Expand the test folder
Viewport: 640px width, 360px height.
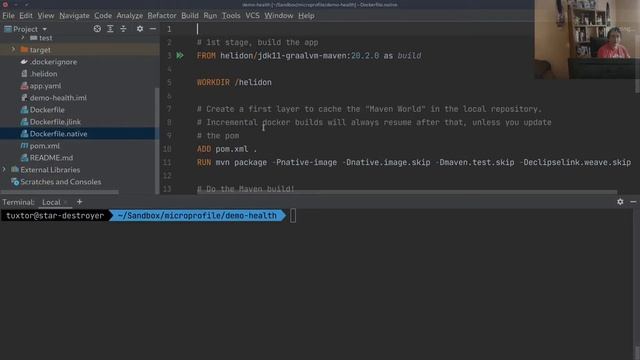(23, 38)
